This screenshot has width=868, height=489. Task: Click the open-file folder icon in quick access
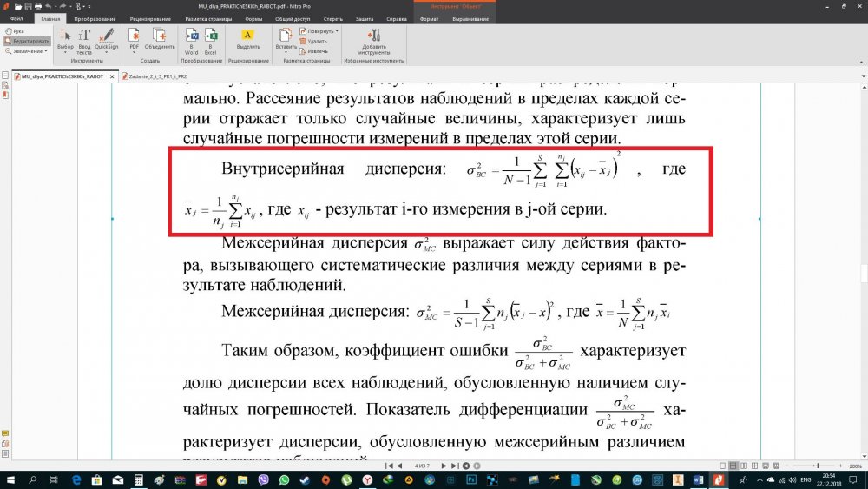pyautogui.click(x=18, y=7)
